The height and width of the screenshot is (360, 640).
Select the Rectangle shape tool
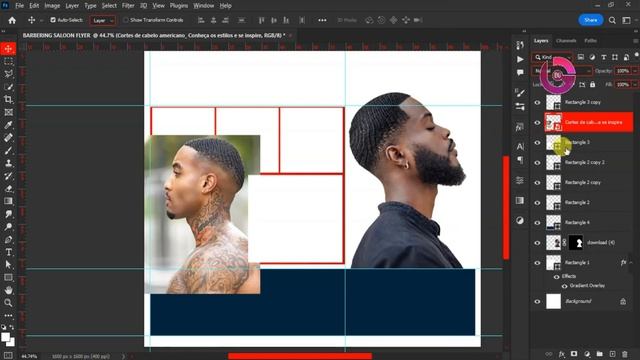click(x=8, y=278)
